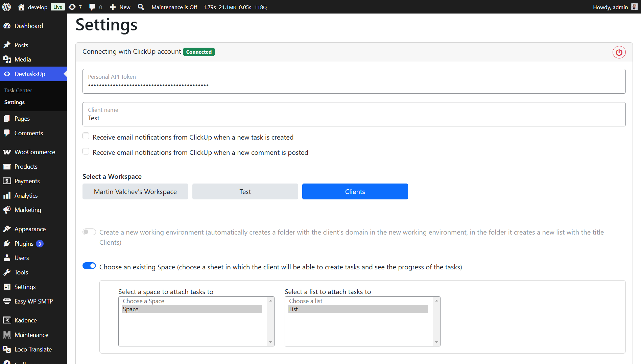Click the Personal API Token field

coord(354,81)
